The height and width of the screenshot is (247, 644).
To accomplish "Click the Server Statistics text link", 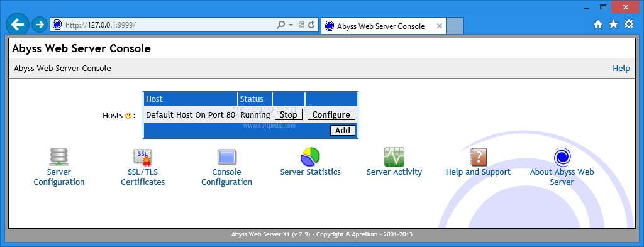I will [310, 172].
